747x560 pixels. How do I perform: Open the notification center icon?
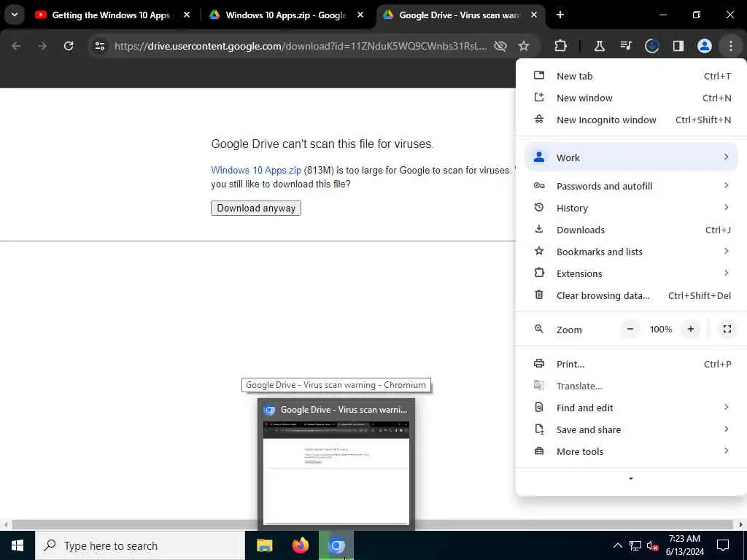click(x=723, y=545)
